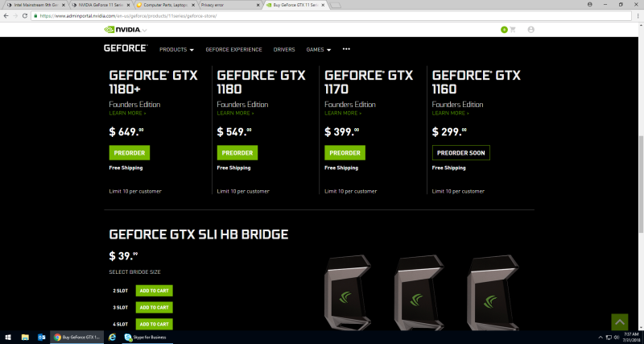The width and height of the screenshot is (644, 344).
Task: Click the GEFORCE GTX SLI HB BRIDGE heading
Action: 199,234
